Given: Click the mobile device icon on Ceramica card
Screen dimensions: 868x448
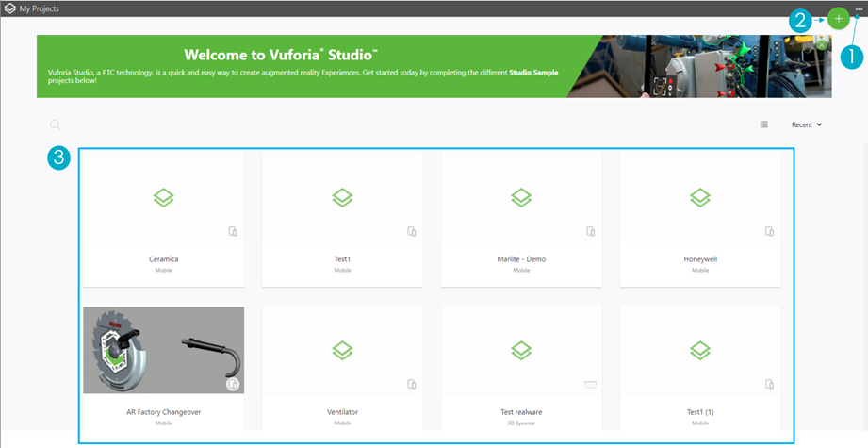Looking at the screenshot, I should tap(233, 231).
